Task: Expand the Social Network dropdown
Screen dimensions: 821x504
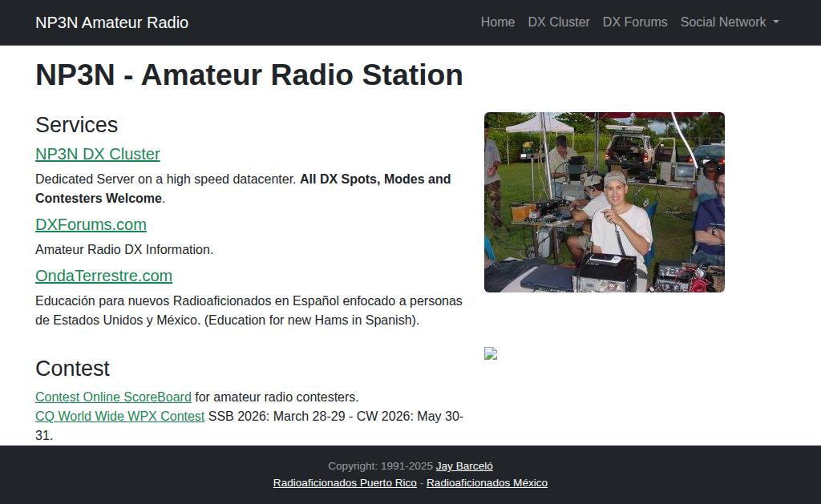Action: tap(730, 22)
